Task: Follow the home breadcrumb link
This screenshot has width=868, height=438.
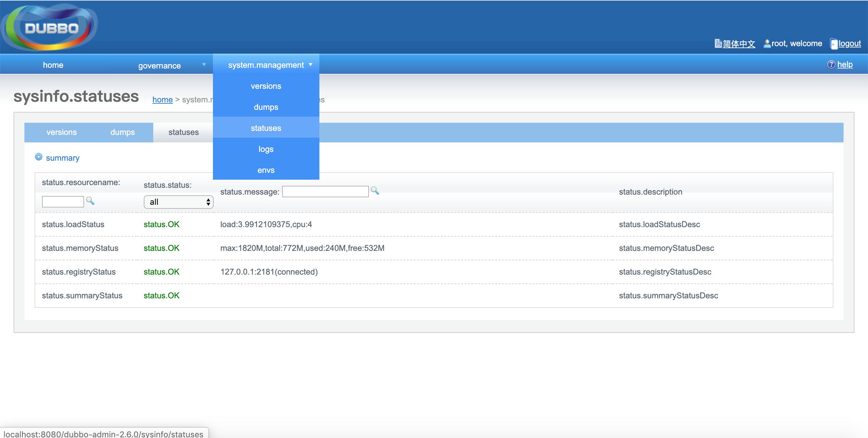Action: pos(162,100)
